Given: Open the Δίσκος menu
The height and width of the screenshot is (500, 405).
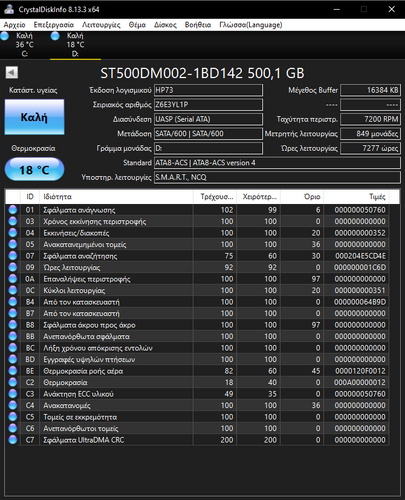Looking at the screenshot, I should click(165, 25).
